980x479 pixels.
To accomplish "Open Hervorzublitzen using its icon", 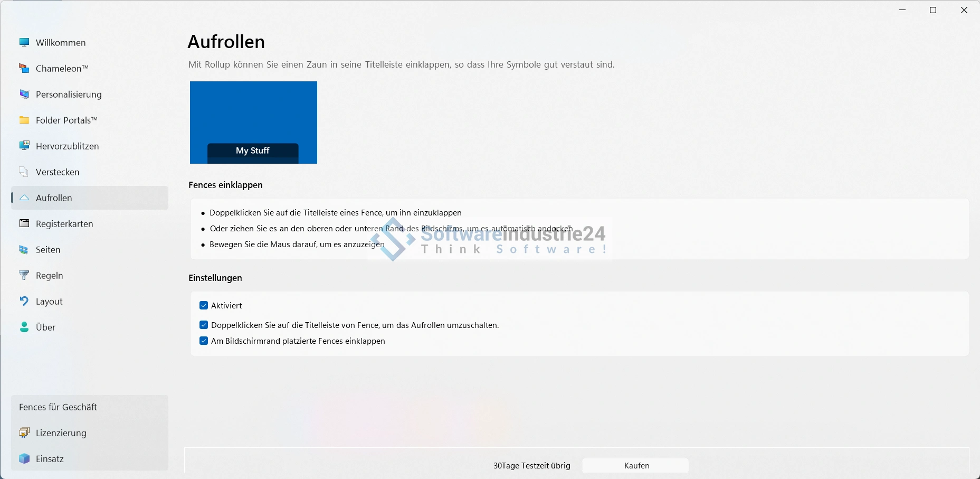I will pyautogui.click(x=24, y=146).
